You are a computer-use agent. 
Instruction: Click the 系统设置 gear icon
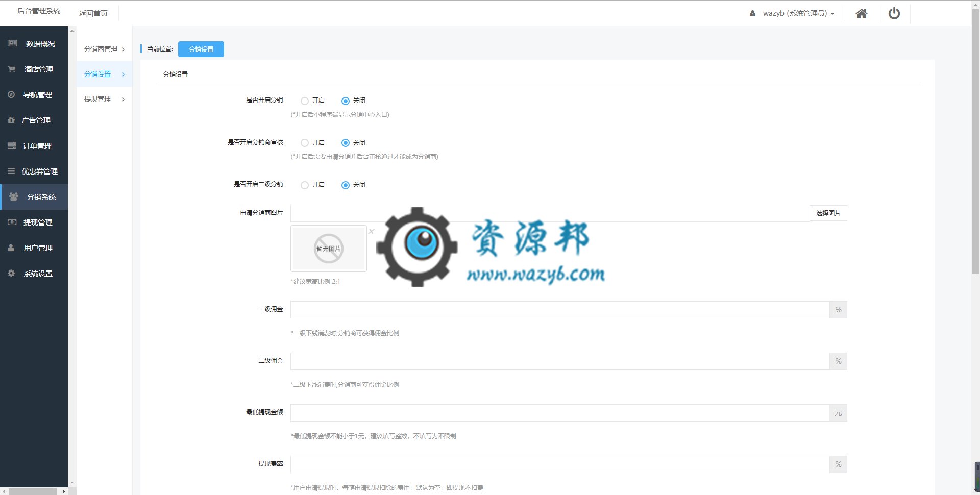pyautogui.click(x=11, y=273)
